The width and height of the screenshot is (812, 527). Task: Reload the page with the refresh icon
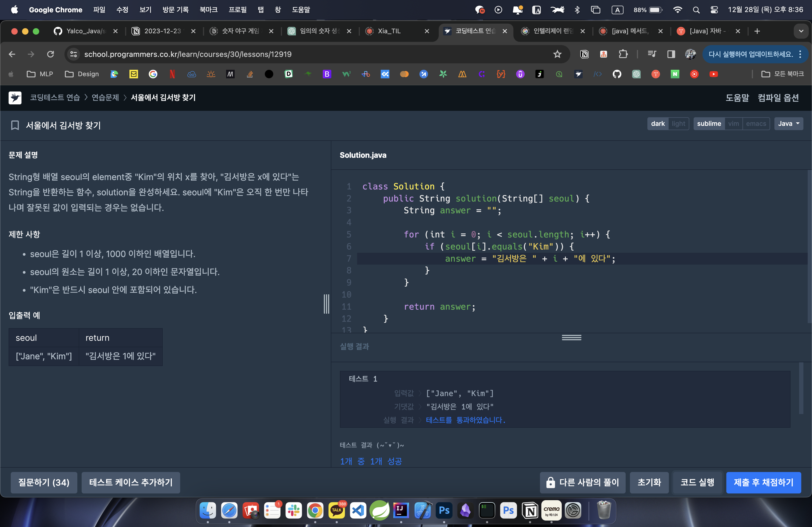50,54
